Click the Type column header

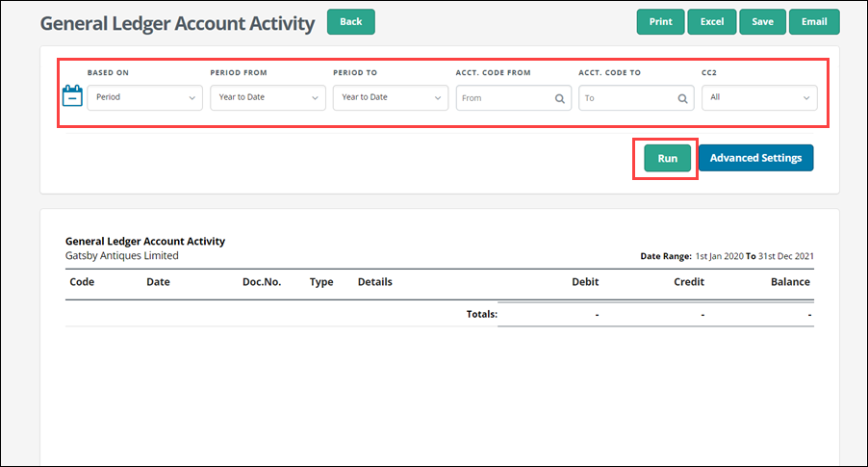[321, 282]
